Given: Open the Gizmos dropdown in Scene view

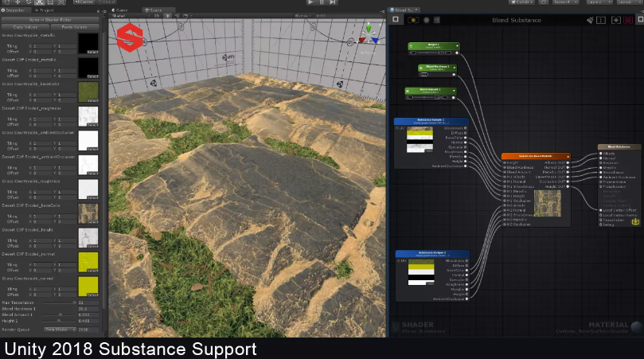Looking at the screenshot, I should coord(302,16).
